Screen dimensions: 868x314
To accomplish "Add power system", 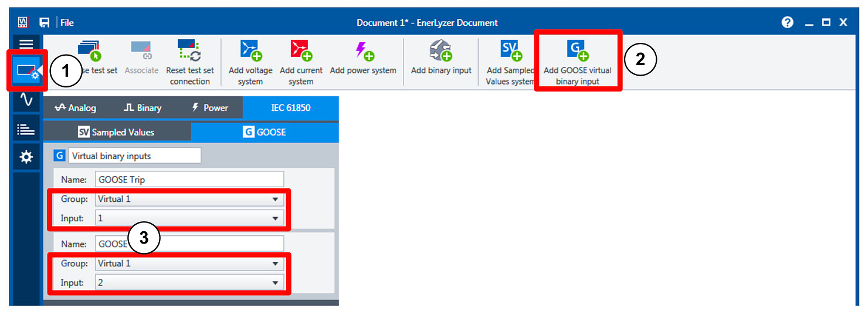I will point(363,58).
